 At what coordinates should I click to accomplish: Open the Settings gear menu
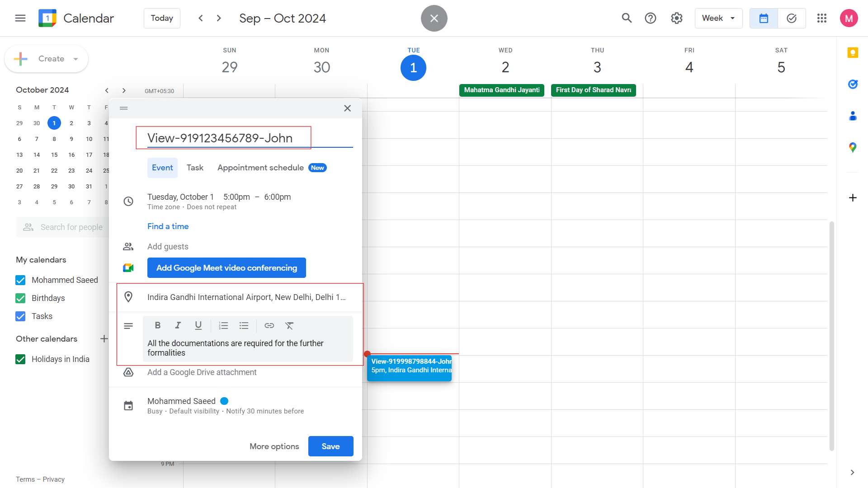[x=676, y=18]
